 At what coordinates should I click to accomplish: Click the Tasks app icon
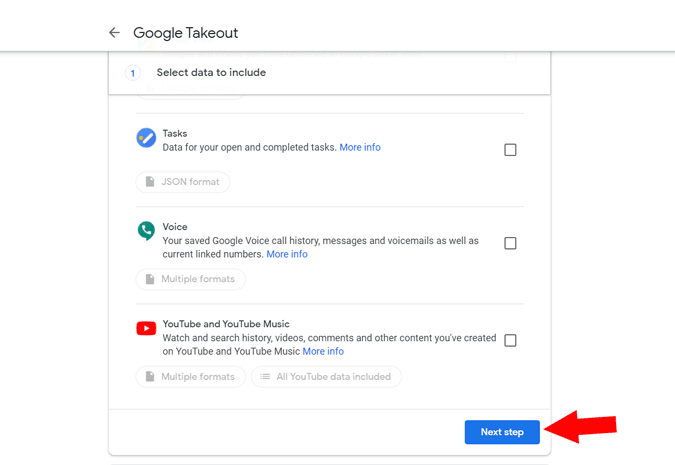[146, 138]
